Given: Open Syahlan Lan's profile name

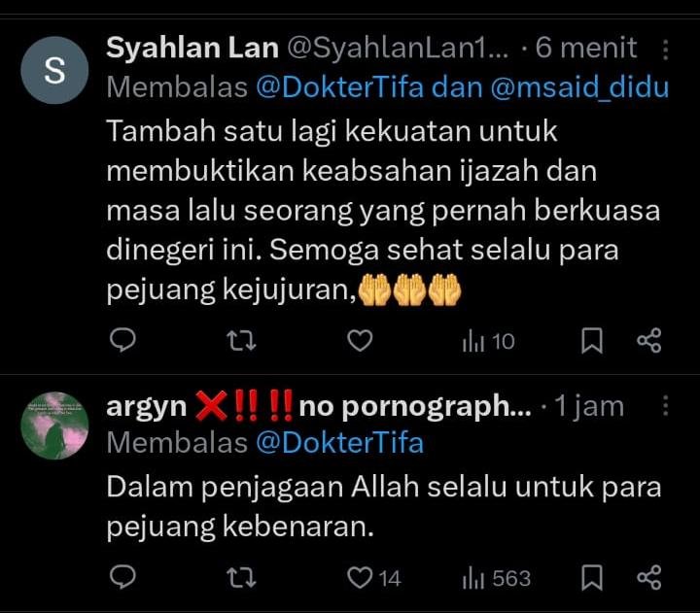Looking at the screenshot, I should [x=192, y=48].
